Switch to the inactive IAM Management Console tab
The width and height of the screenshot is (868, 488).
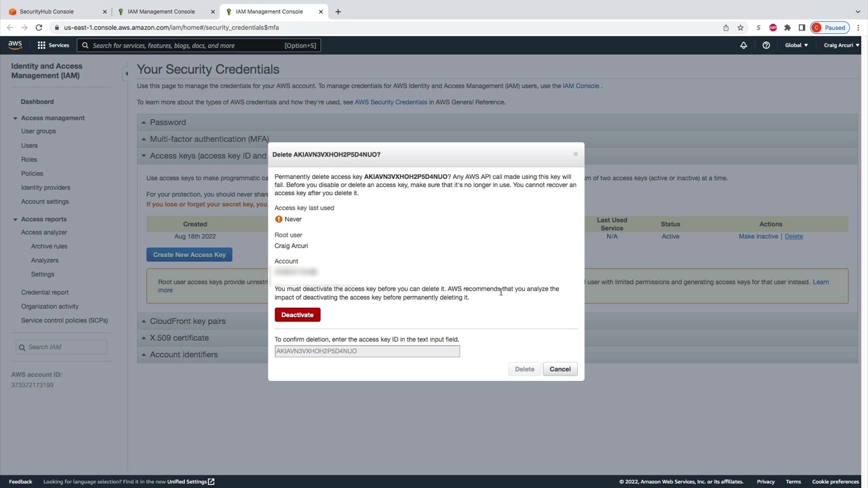(x=165, y=12)
